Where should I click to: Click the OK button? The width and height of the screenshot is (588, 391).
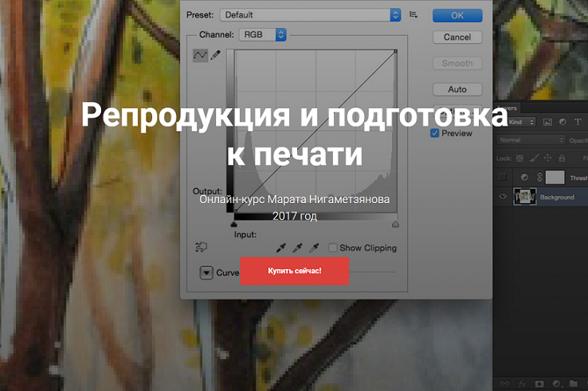pos(457,15)
